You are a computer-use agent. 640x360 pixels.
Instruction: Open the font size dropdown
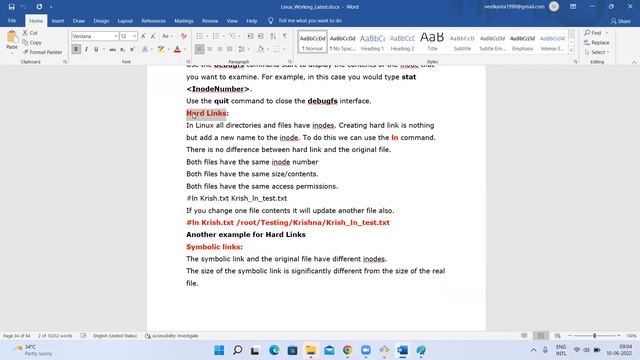coord(134,36)
